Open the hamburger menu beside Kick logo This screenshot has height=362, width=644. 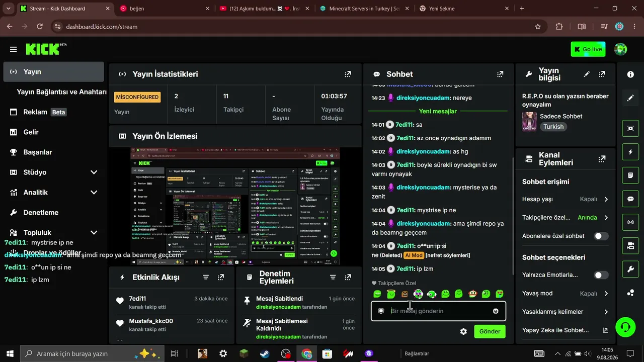13,49
